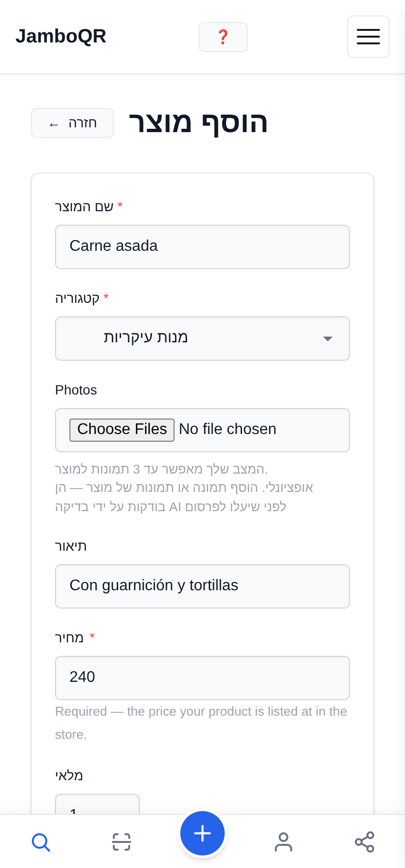Click the שם המוצר field label
Viewport: 405px width, 868px height.
84,207
